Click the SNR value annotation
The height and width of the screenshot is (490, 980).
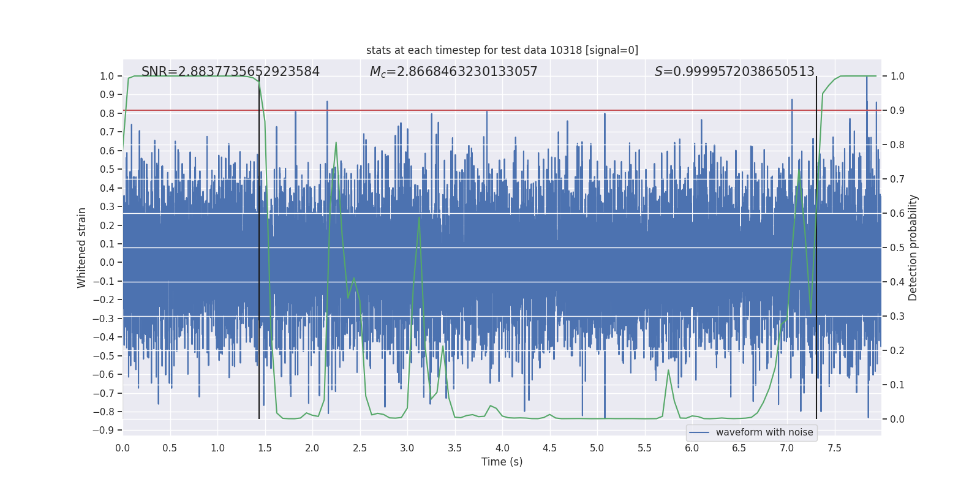pos(230,72)
